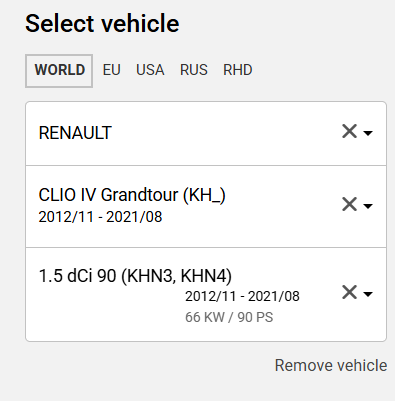Select the WORLD region tab
395x401 pixels.
(59, 71)
